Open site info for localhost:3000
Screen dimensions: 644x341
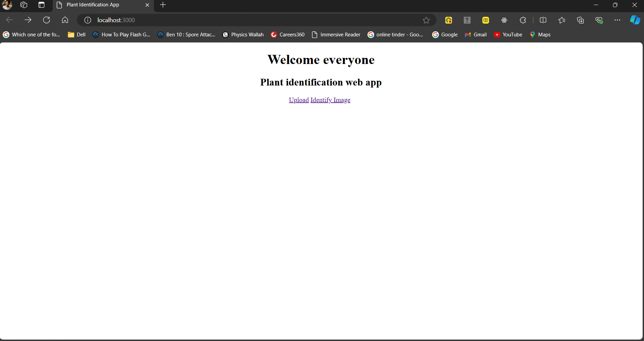(87, 20)
